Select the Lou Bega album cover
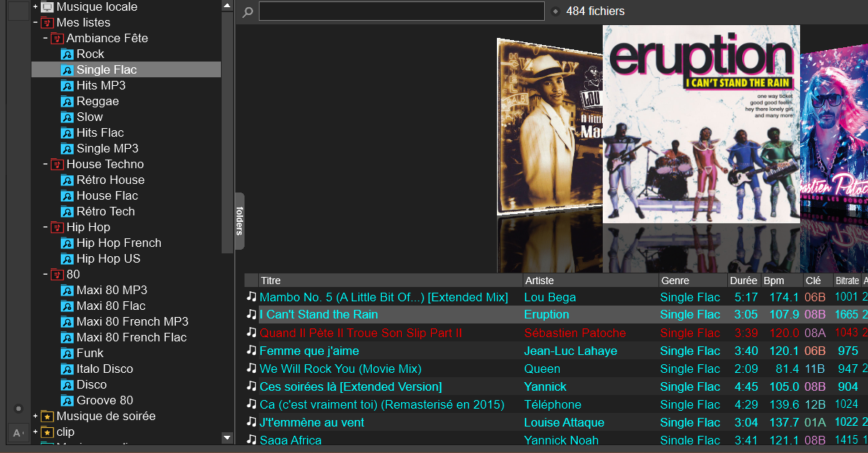 pyautogui.click(x=550, y=127)
